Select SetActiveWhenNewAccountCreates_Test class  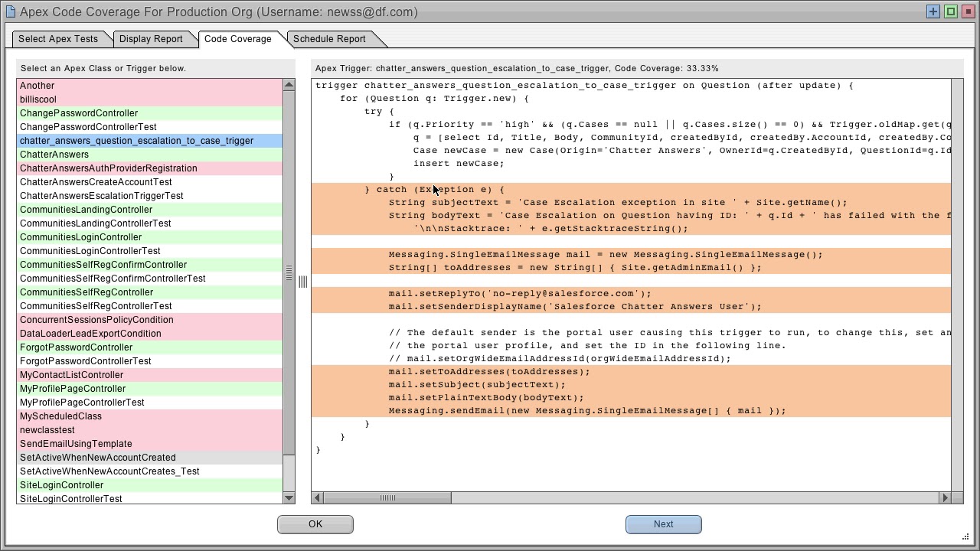pyautogui.click(x=150, y=471)
